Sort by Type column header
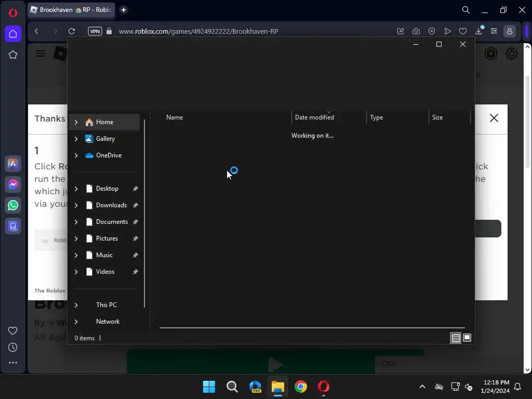532x399 pixels. [x=397, y=117]
